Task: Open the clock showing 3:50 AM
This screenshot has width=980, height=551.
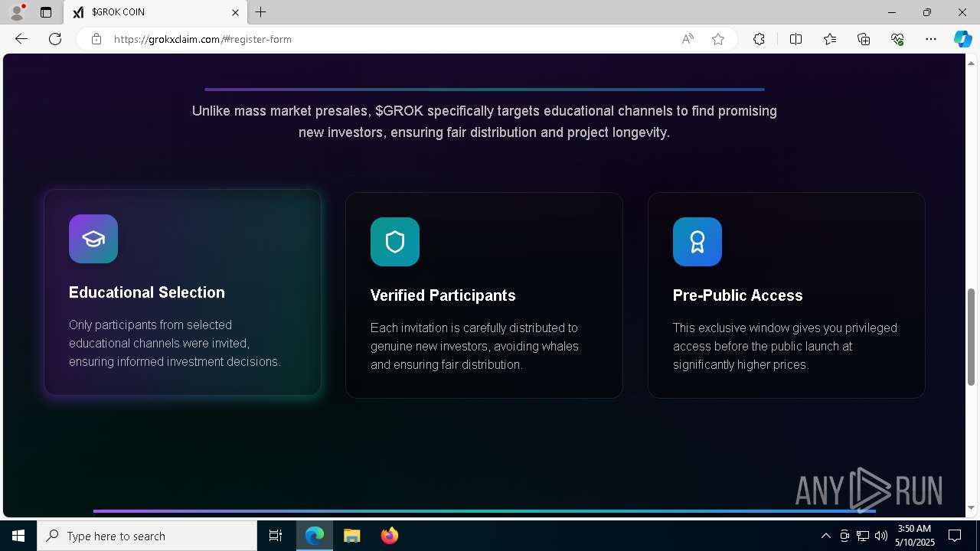Action: [914, 536]
